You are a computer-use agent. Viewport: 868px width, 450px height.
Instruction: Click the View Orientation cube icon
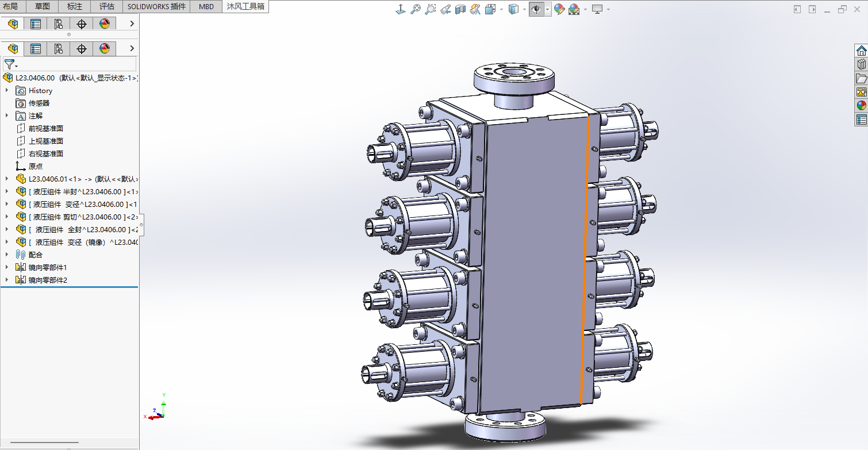click(x=490, y=9)
